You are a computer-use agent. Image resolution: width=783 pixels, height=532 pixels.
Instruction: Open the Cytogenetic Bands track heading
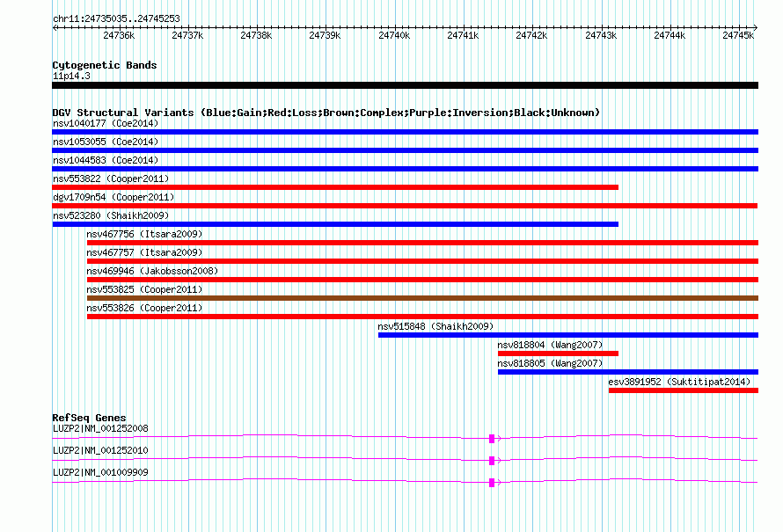click(x=105, y=65)
